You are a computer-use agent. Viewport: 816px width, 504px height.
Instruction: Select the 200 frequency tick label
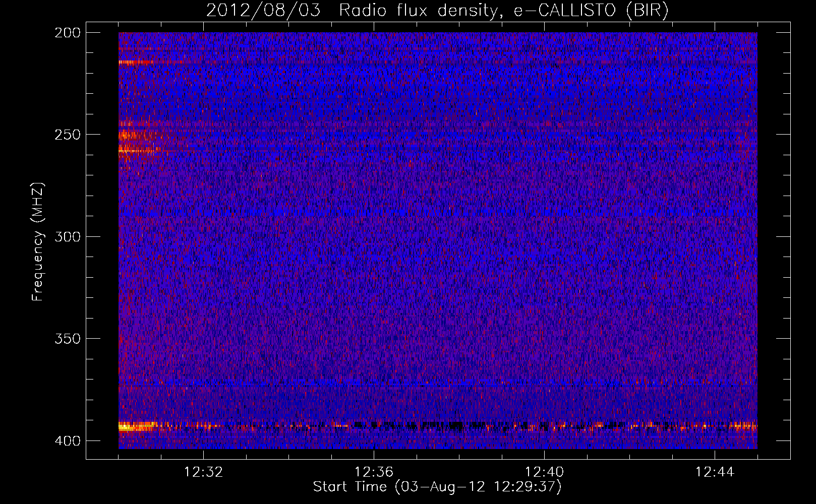click(68, 33)
